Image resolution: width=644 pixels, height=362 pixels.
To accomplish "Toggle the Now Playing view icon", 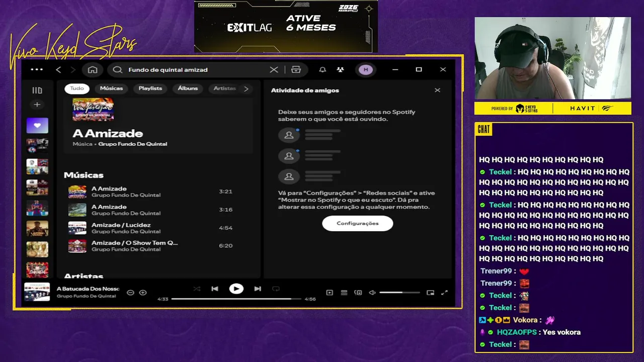I will click(x=330, y=293).
